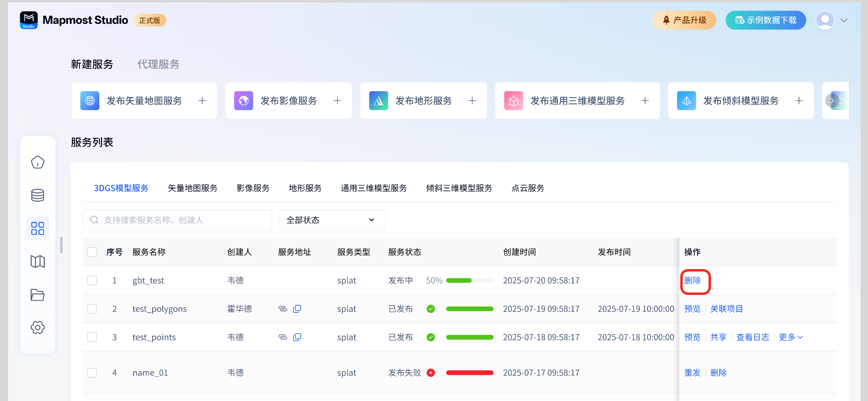Expand the user account chevron menu
The height and width of the screenshot is (401, 868).
tap(844, 20)
